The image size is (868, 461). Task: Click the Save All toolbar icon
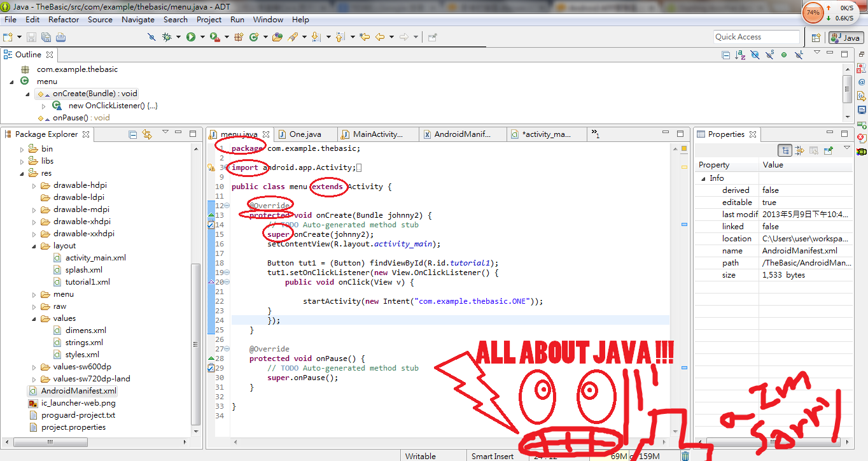[45, 37]
